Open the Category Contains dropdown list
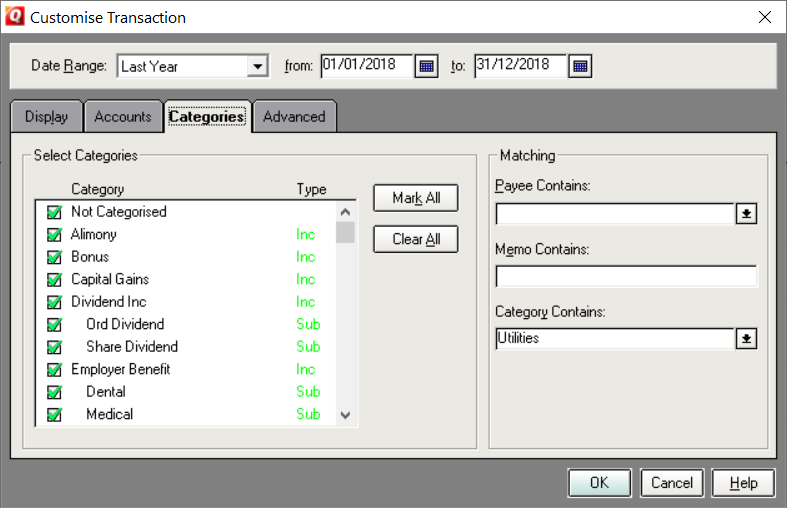Image resolution: width=787 pixels, height=508 pixels. point(746,339)
